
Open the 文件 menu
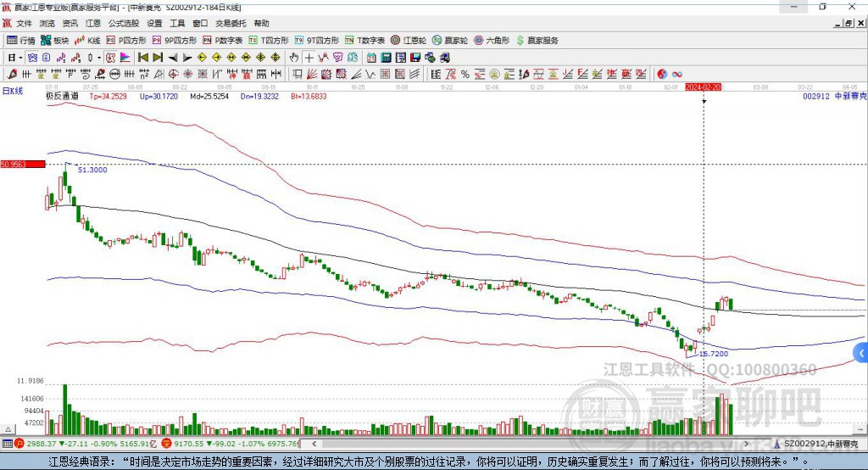pos(24,23)
